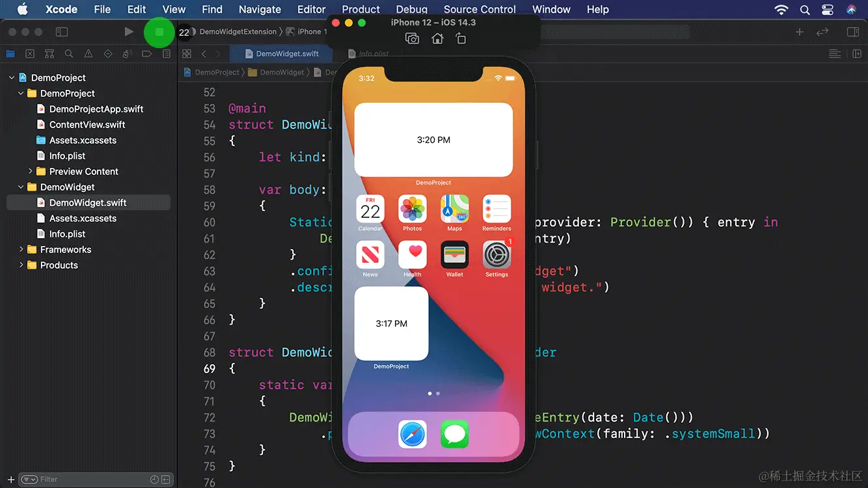Viewport: 868px width, 488px height.
Task: Take a simulator screenshot
Action: pos(412,39)
